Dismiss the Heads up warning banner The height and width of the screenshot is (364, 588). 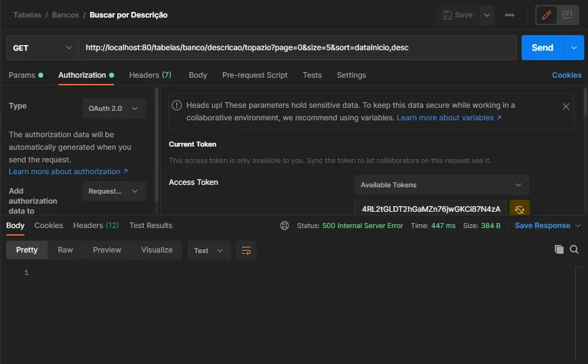[565, 107]
